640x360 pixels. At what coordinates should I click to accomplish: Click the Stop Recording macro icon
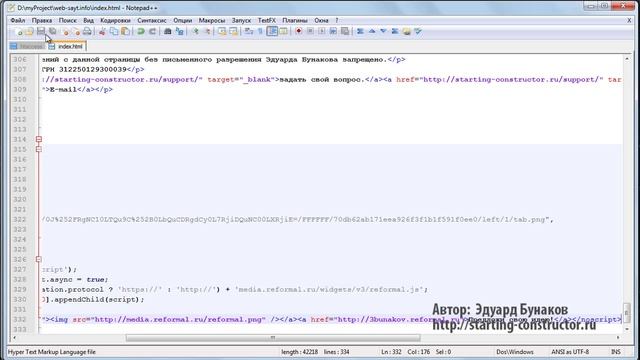pyautogui.click(x=310, y=31)
